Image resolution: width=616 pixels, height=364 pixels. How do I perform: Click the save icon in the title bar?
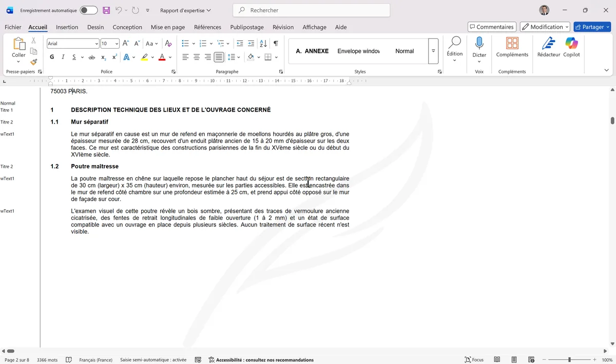106,10
